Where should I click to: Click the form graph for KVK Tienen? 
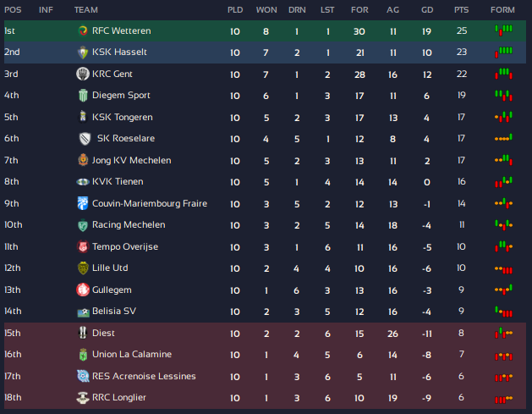point(503,182)
